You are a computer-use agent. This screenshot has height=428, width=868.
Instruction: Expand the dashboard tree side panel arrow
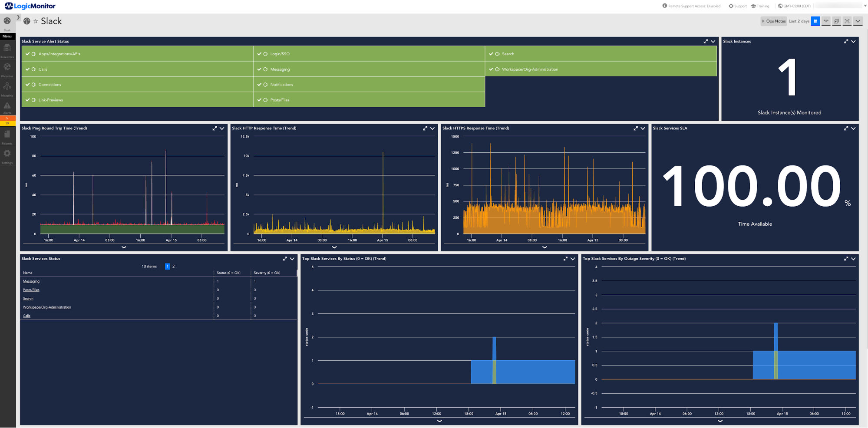(18, 17)
